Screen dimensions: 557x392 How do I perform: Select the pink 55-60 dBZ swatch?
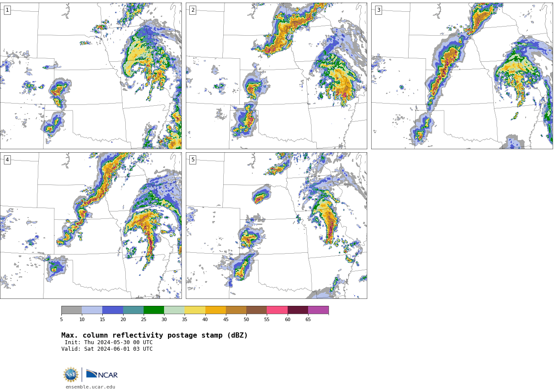click(x=277, y=310)
